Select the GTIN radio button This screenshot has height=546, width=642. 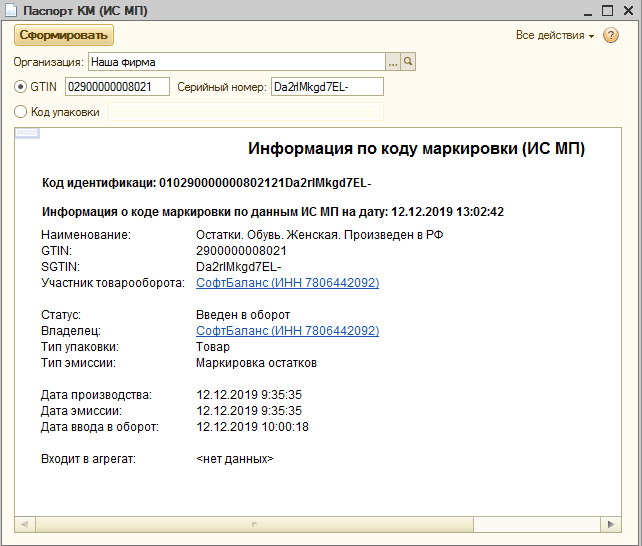coord(21,87)
